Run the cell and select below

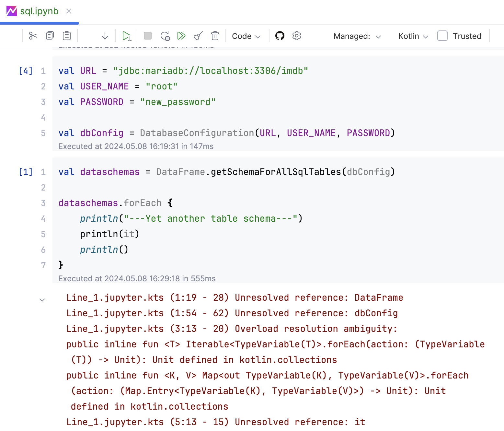coord(105,36)
